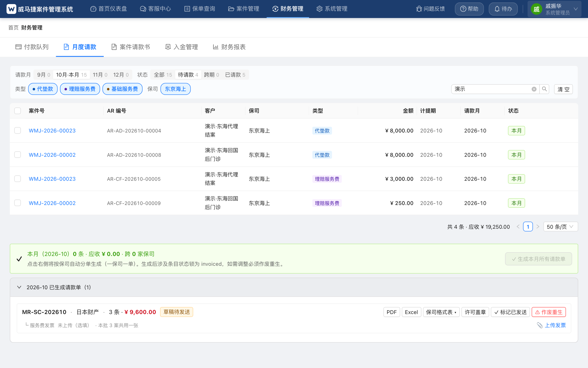Open 首页仪表盘 from top navigation

(x=109, y=9)
